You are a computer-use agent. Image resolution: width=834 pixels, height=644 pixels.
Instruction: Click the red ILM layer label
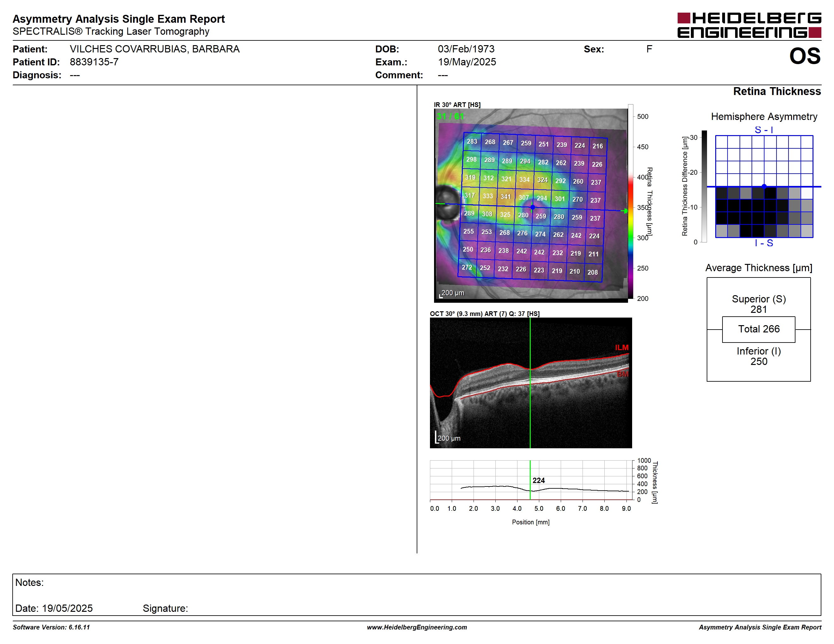click(622, 348)
